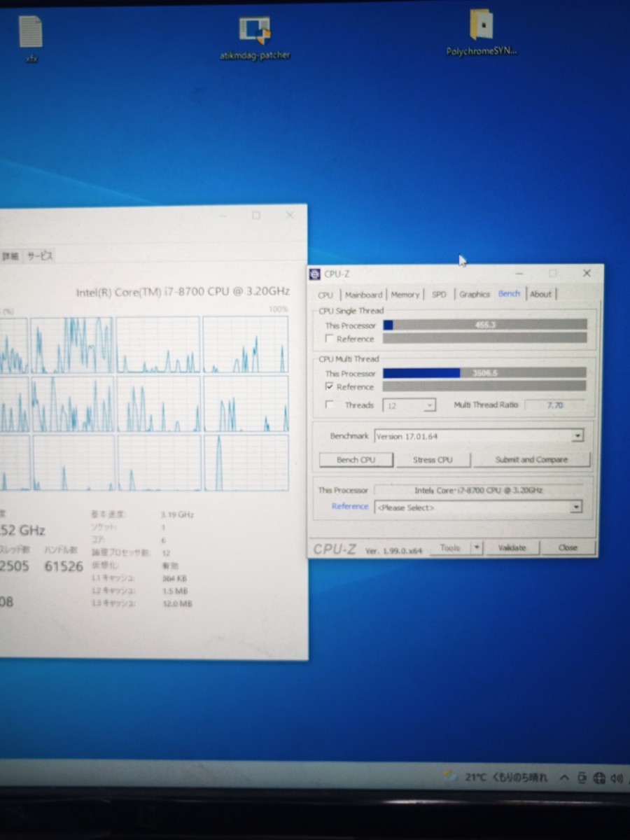This screenshot has height=840, width=630.
Task: Maximize the Task Manager window
Action: 256,216
